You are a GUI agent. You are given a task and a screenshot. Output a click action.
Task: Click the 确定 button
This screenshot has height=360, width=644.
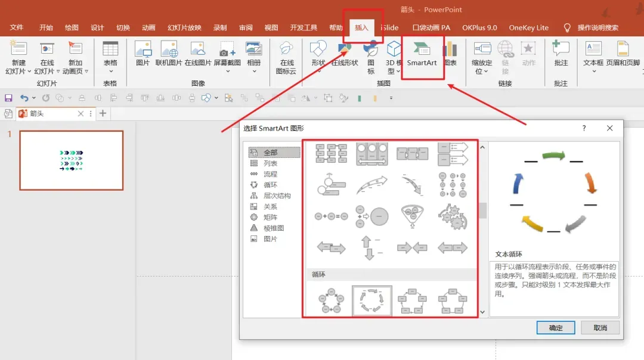556,328
